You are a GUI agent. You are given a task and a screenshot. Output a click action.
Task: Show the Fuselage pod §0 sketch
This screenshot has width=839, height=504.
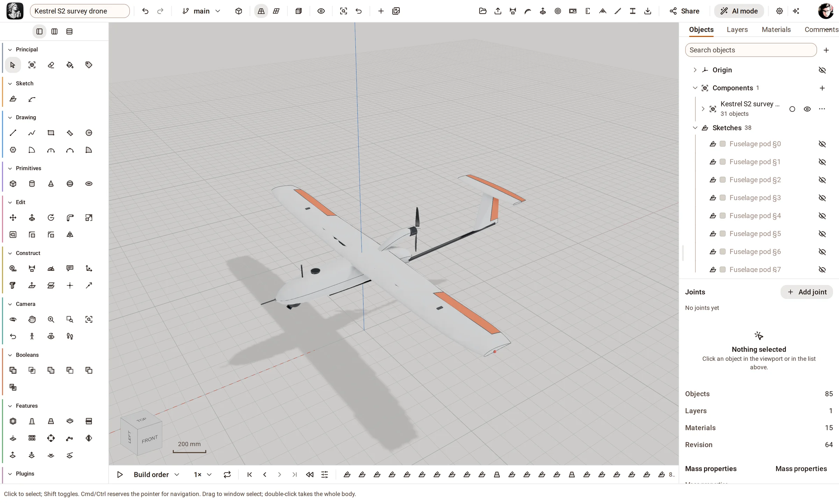pos(822,144)
